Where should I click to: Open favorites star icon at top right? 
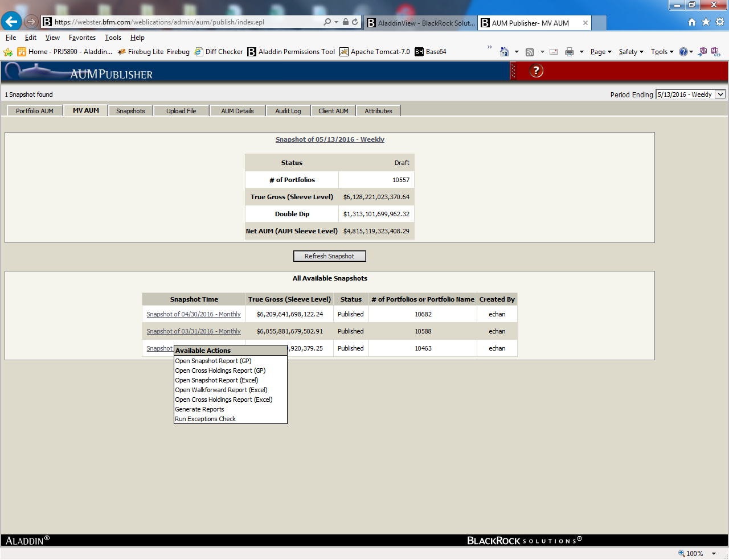[706, 22]
